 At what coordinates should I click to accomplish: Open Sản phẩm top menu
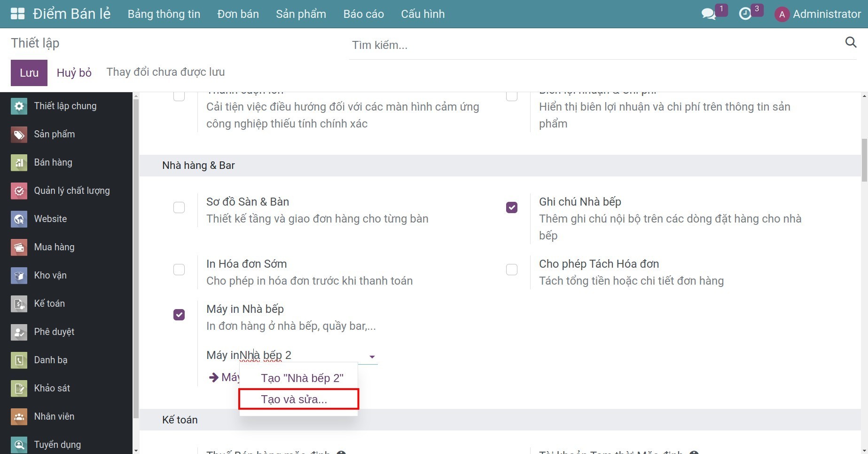click(301, 14)
